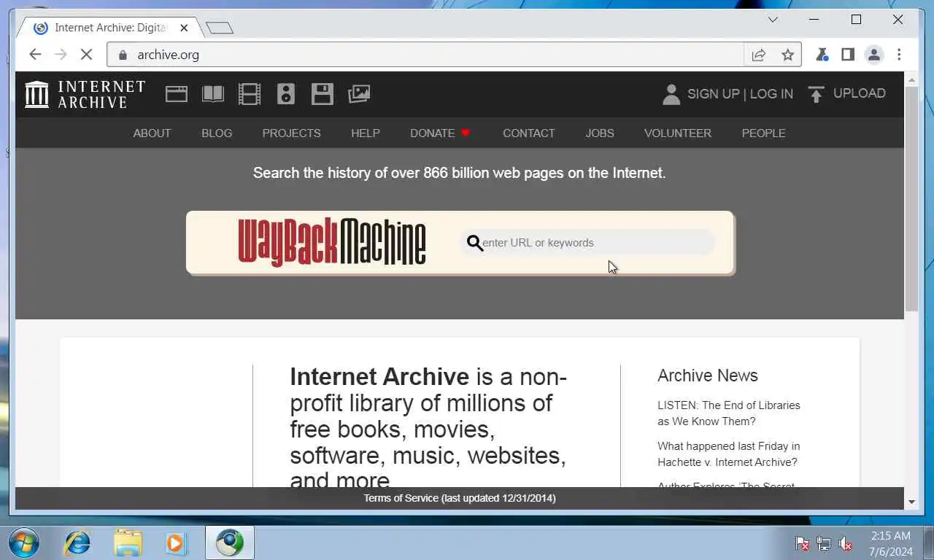934x560 pixels.
Task: Click the Wayback Machine logo
Action: click(332, 242)
